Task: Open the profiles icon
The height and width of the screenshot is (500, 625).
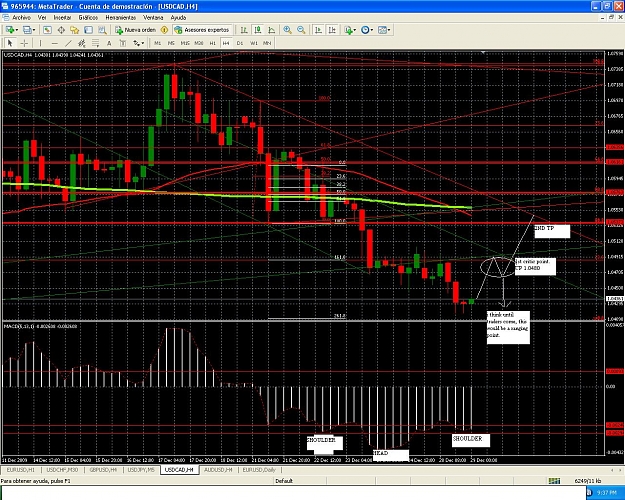Action: click(x=27, y=30)
